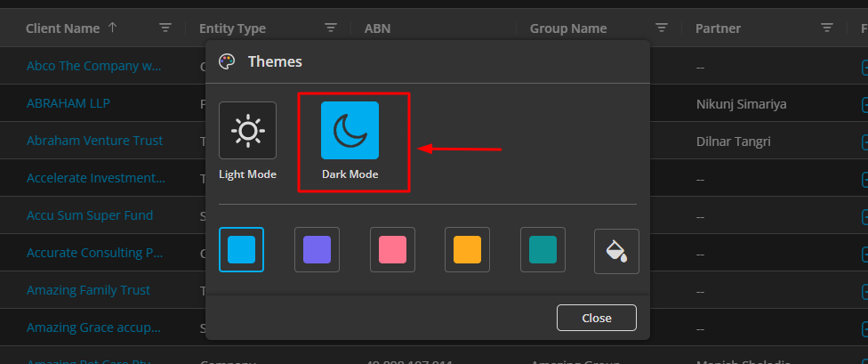Select the pink theme color
The image size is (868, 364).
(x=392, y=249)
